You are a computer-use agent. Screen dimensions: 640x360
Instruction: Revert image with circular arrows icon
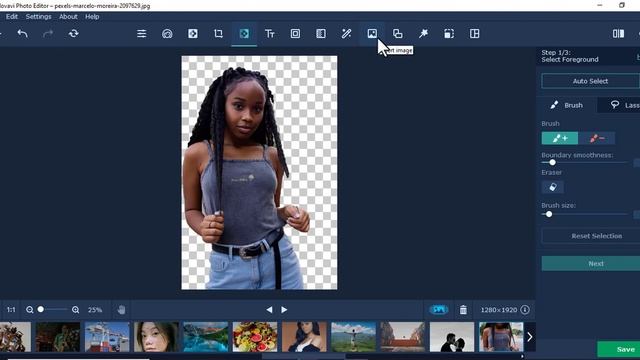[x=73, y=33]
